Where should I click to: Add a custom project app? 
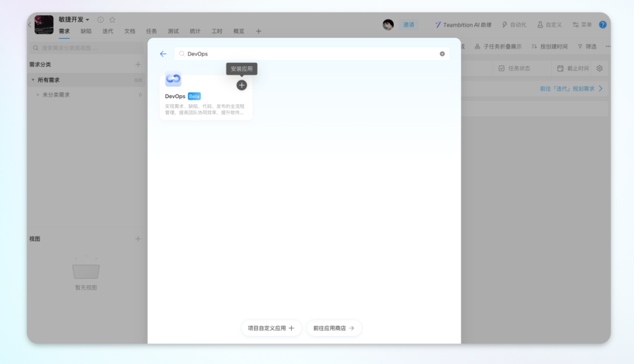coord(271,328)
